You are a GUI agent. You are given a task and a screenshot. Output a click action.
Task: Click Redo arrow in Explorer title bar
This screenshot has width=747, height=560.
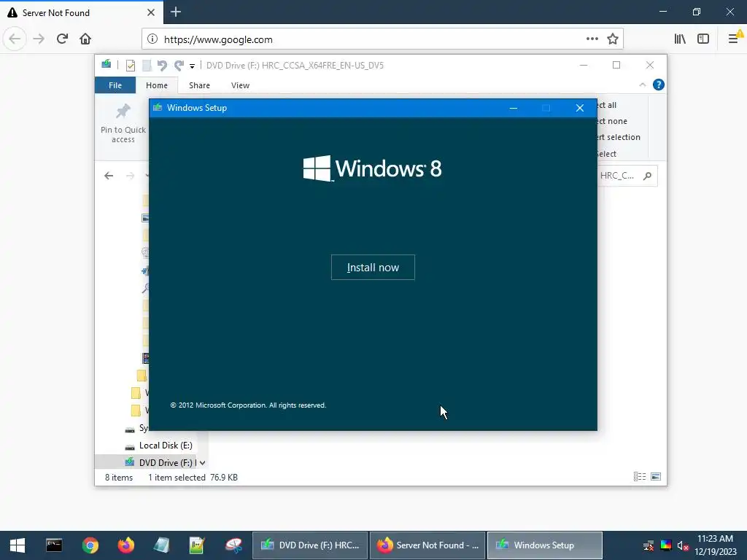179,65
